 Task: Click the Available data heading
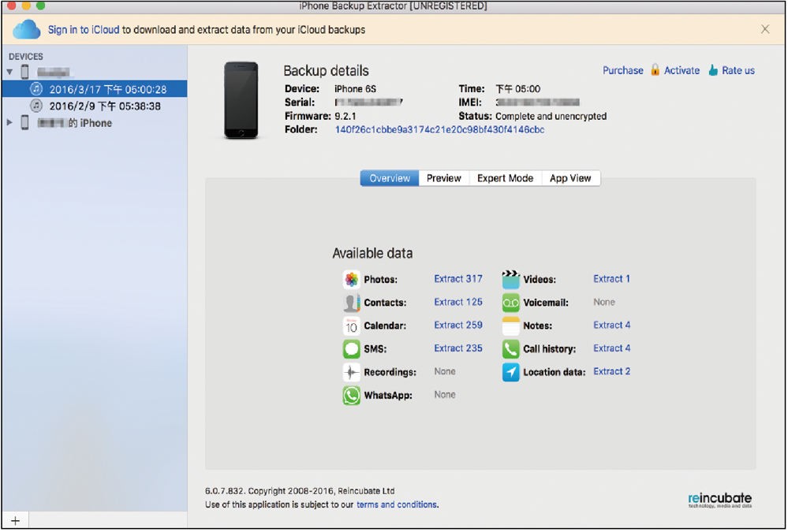(372, 253)
